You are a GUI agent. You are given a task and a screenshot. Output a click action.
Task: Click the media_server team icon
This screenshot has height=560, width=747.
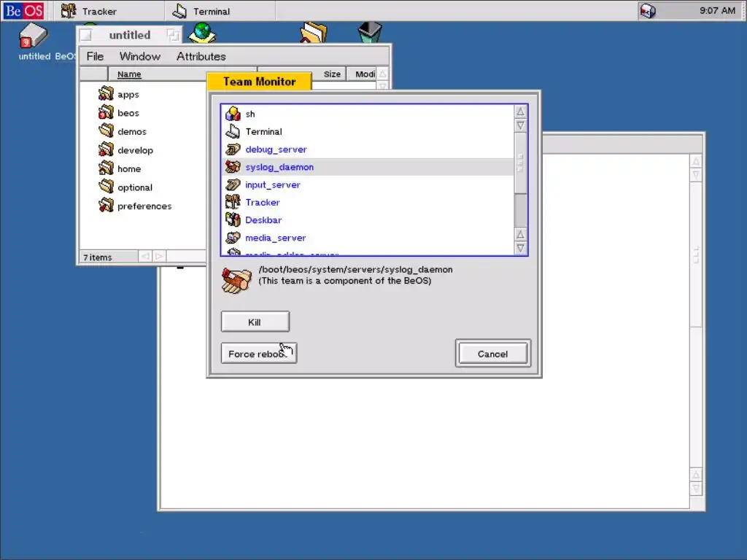coord(233,237)
